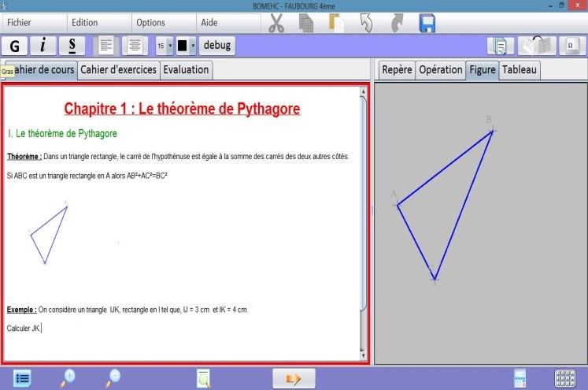Toggle italic formatting
This screenshot has width=588, height=390.
point(43,46)
